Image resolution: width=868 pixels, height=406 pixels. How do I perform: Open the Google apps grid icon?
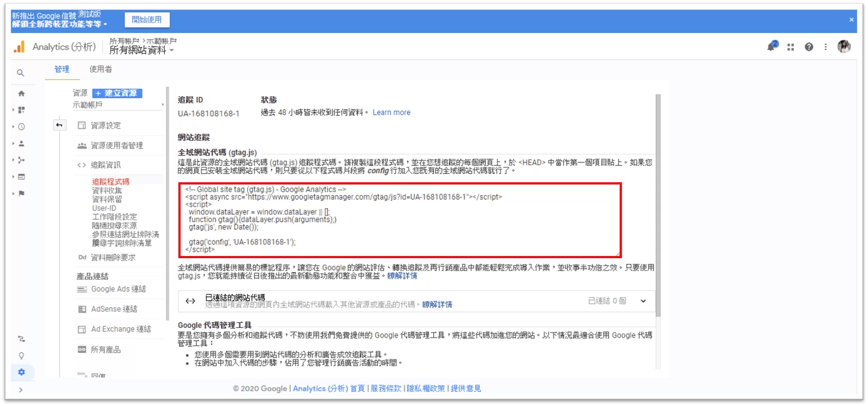(790, 47)
